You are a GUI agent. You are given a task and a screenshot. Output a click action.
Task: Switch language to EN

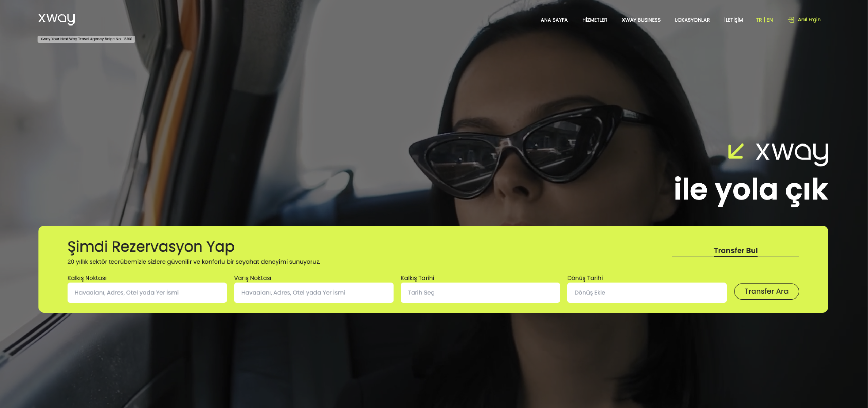[770, 20]
